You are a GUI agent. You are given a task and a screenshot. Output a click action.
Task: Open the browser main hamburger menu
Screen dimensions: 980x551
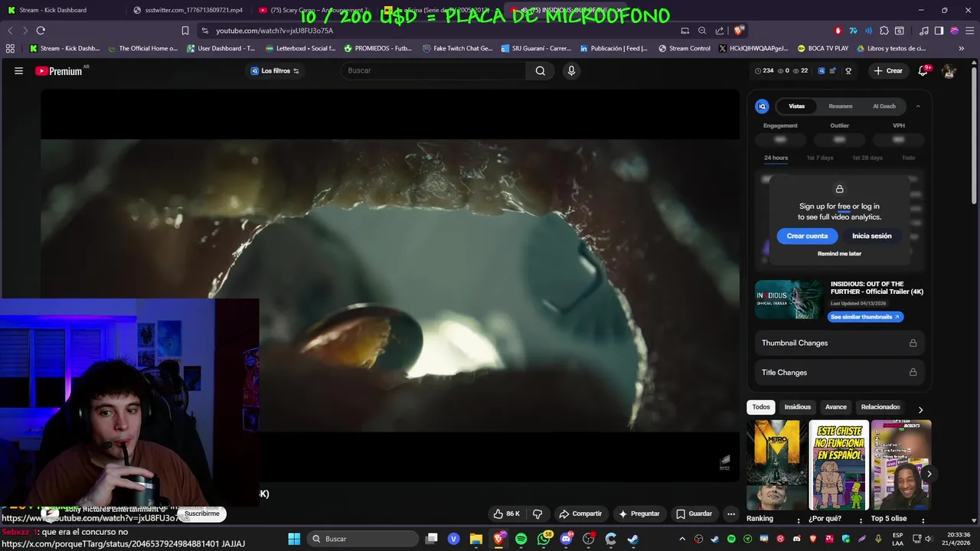pyautogui.click(x=970, y=31)
